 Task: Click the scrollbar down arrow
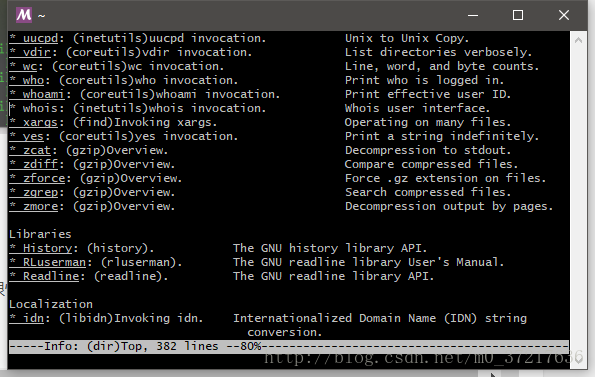tap(578, 359)
